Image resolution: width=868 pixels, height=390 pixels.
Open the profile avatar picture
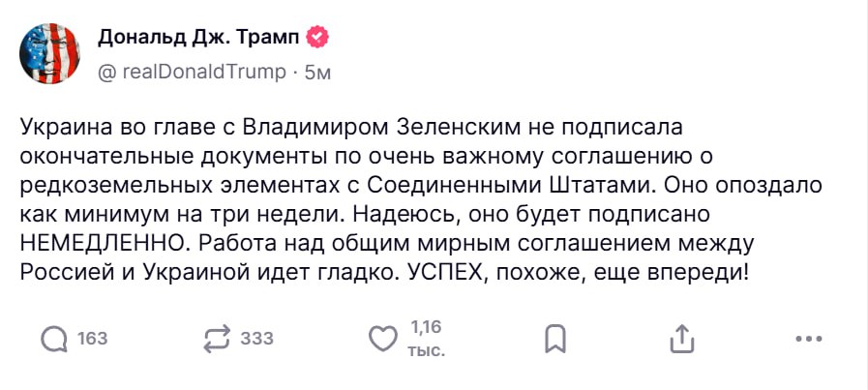[51, 54]
